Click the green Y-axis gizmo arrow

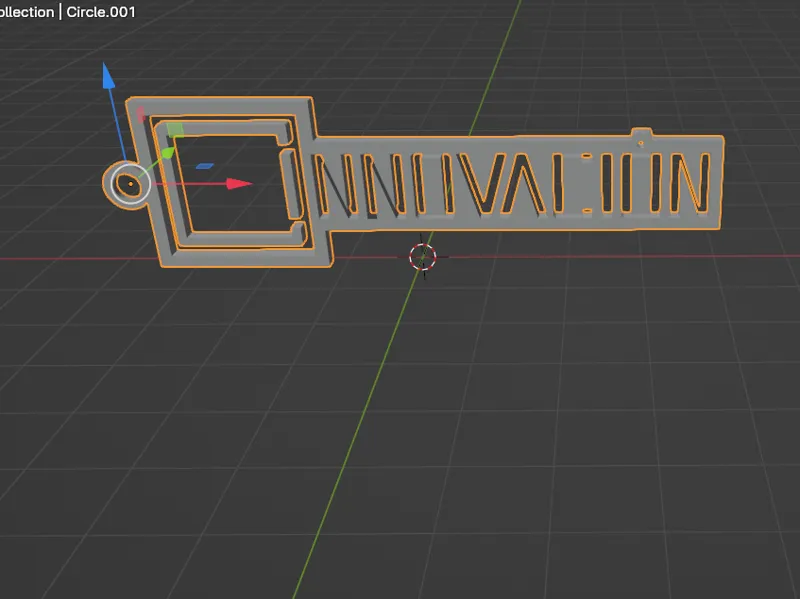(x=167, y=153)
